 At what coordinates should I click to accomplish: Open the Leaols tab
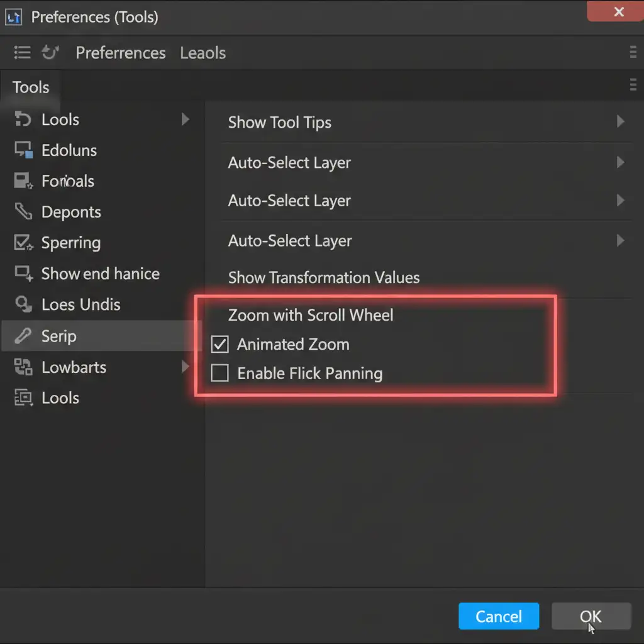point(203,53)
